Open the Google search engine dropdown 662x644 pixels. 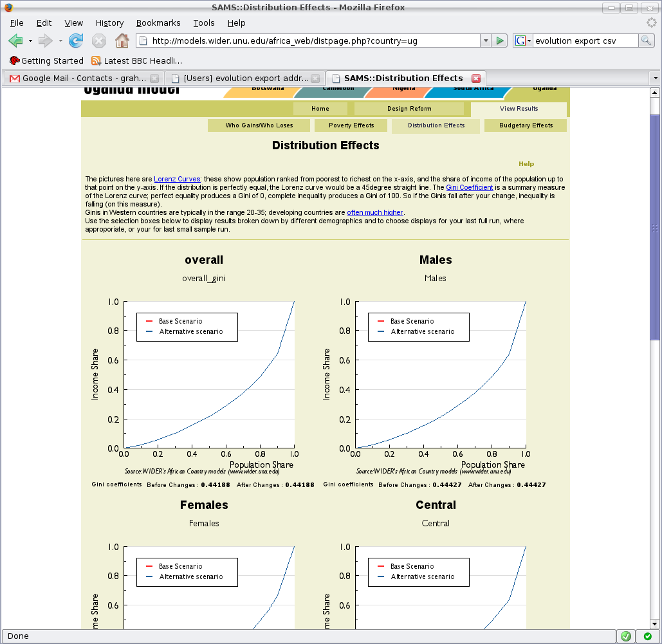pyautogui.click(x=523, y=41)
